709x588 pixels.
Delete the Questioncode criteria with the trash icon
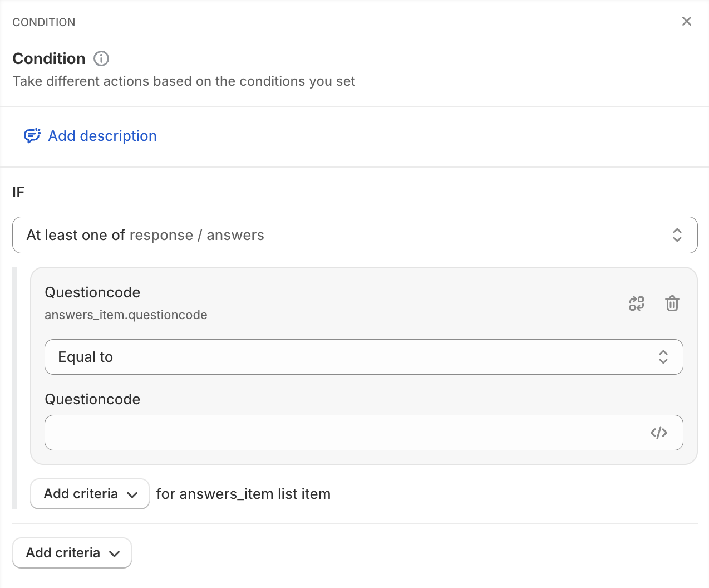[672, 303]
